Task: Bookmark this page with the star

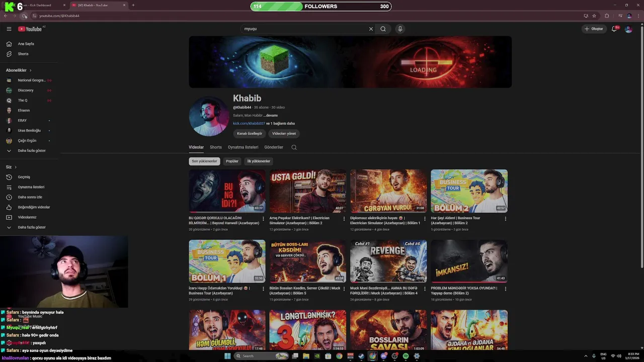Action: pyautogui.click(x=594, y=16)
